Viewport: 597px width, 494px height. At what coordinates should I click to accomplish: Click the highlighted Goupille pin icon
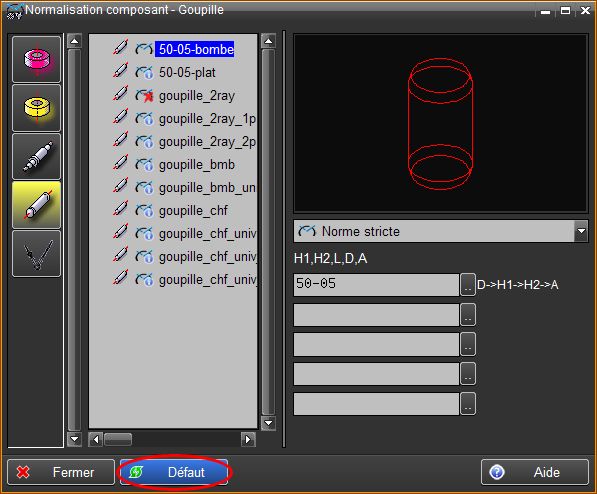37,205
